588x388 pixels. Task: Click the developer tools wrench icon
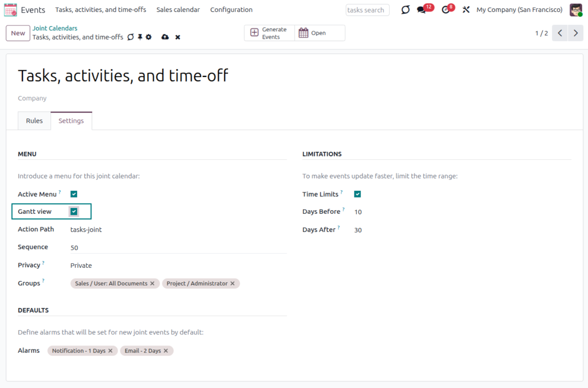pyautogui.click(x=466, y=10)
